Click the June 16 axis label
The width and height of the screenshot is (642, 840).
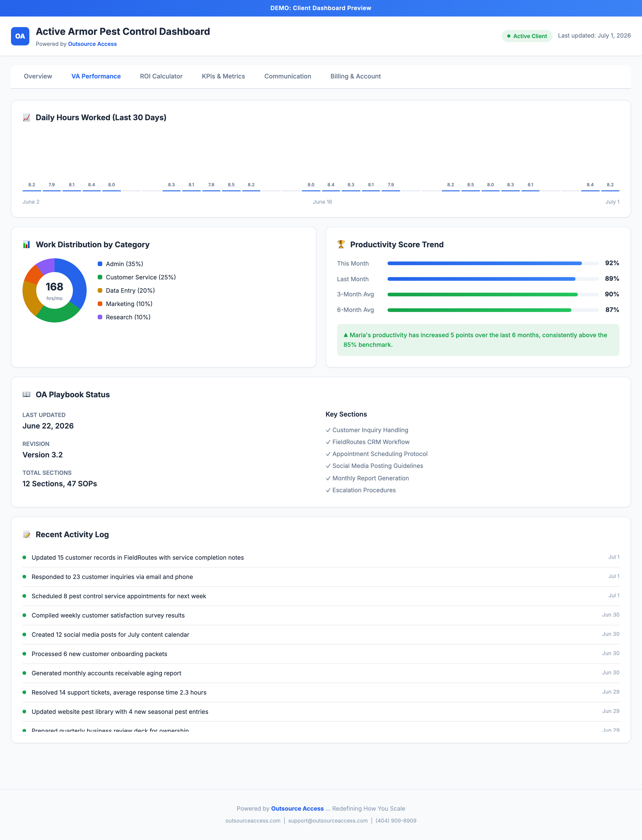coord(322,202)
